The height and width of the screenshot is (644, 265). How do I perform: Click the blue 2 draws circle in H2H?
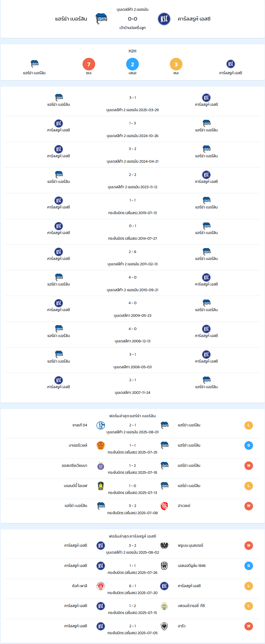coord(132,64)
